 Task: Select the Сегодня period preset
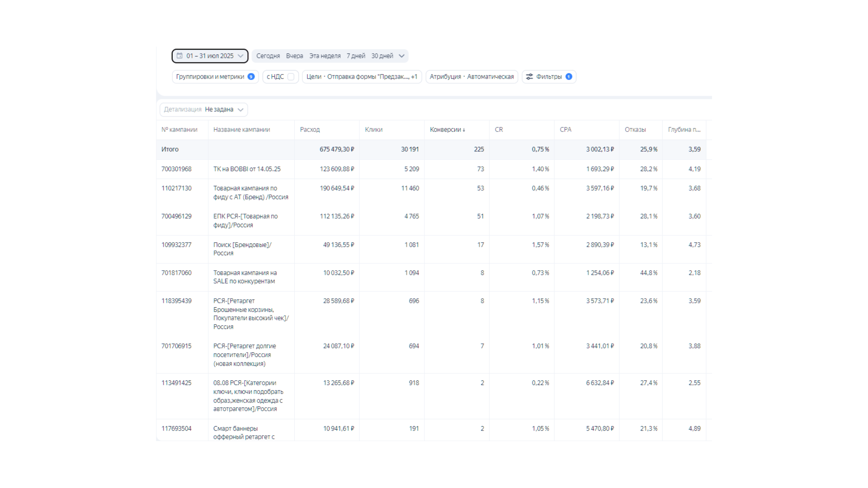click(x=268, y=56)
